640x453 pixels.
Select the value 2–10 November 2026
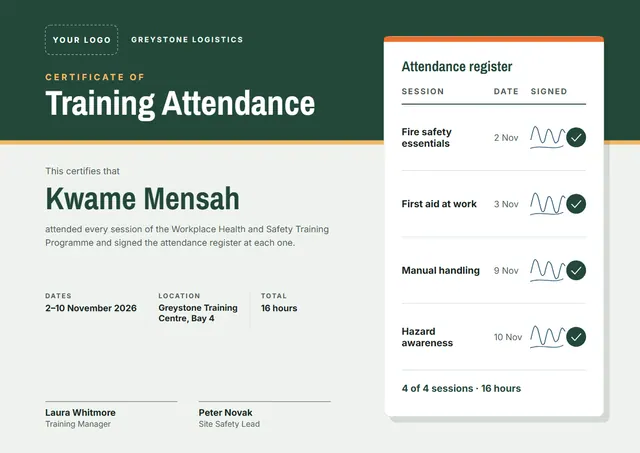(x=91, y=308)
